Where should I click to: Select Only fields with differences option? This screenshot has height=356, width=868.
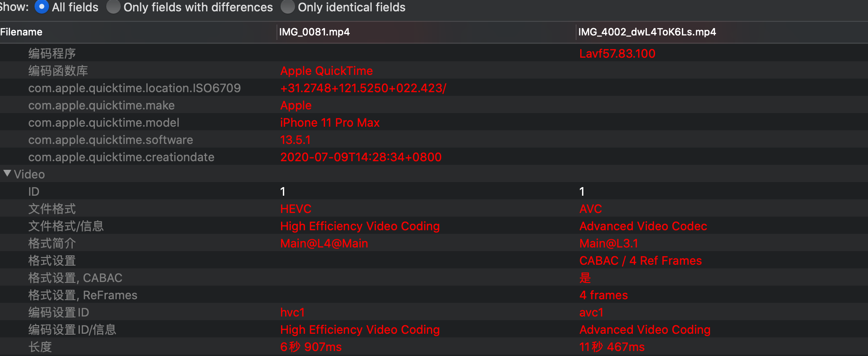113,7
